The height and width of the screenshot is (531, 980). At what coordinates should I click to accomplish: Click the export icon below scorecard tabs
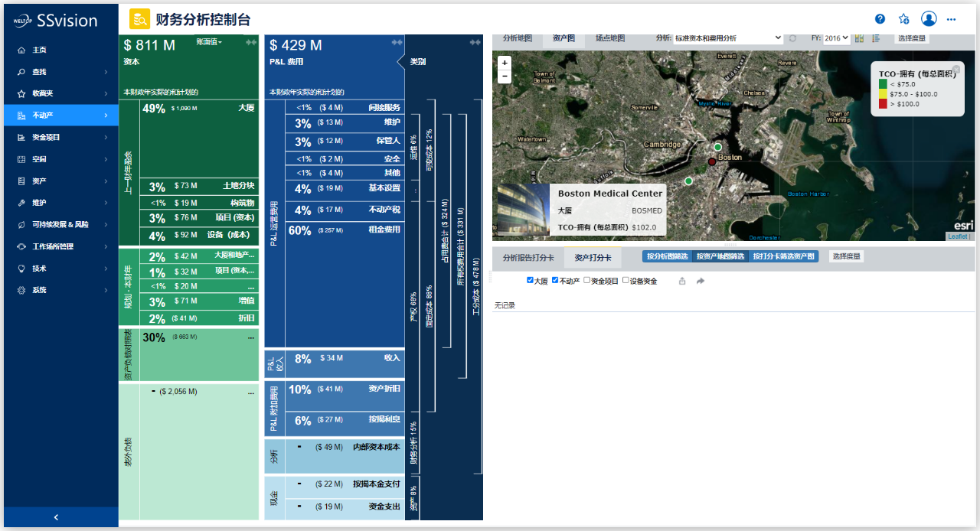[x=682, y=282]
